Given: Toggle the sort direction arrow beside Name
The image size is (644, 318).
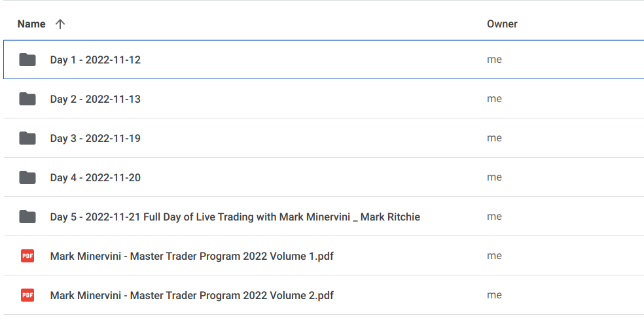Looking at the screenshot, I should pos(60,24).
